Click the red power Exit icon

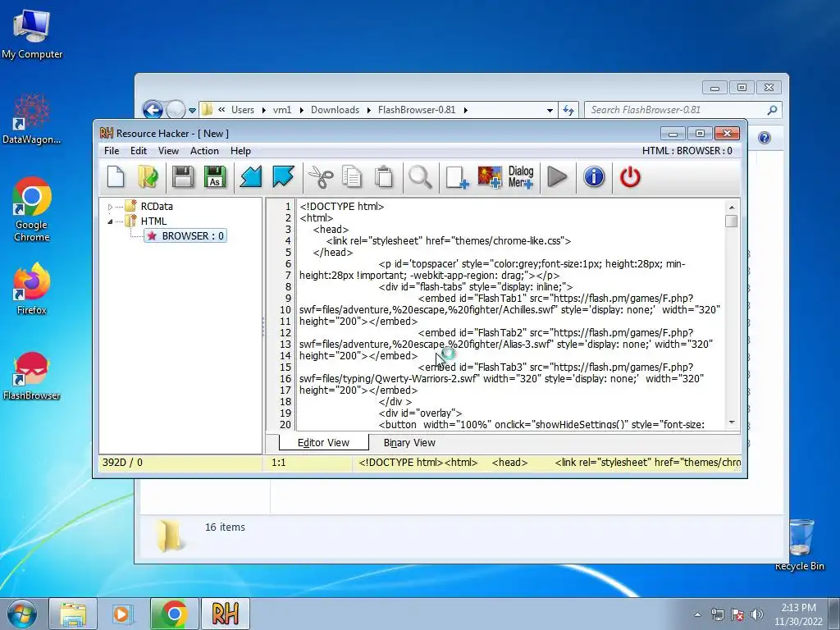tap(630, 177)
